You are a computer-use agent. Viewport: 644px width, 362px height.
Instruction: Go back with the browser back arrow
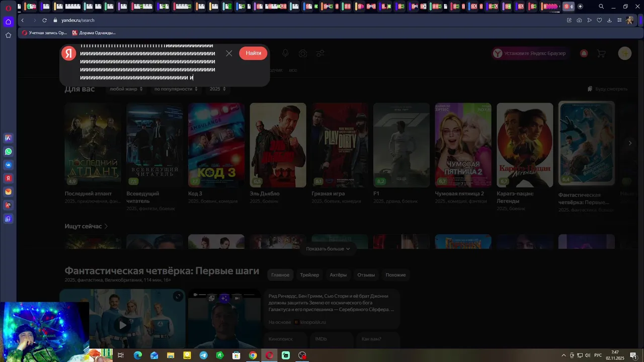pos(23,20)
